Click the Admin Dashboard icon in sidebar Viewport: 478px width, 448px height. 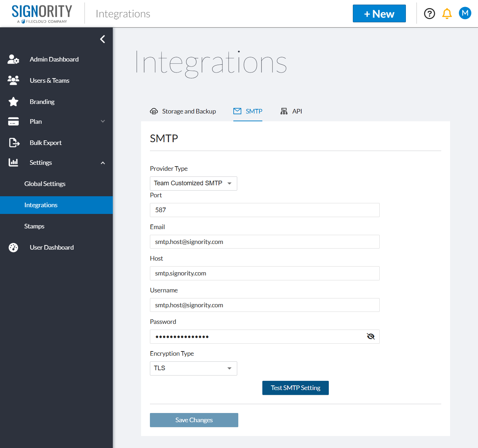click(x=13, y=59)
